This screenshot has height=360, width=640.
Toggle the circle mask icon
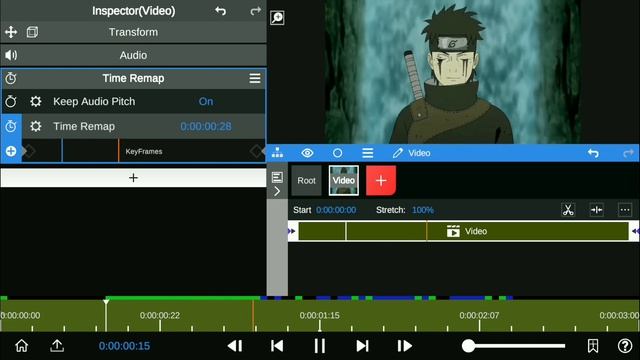click(x=338, y=153)
